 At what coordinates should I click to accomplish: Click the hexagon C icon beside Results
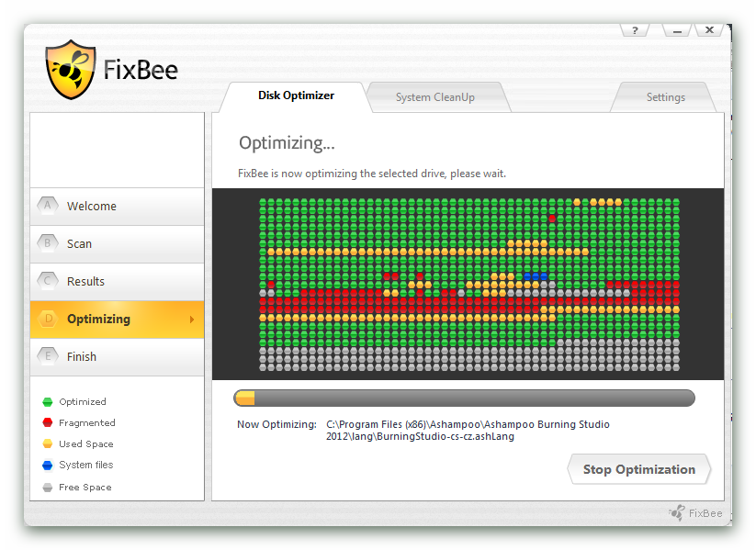coord(48,282)
